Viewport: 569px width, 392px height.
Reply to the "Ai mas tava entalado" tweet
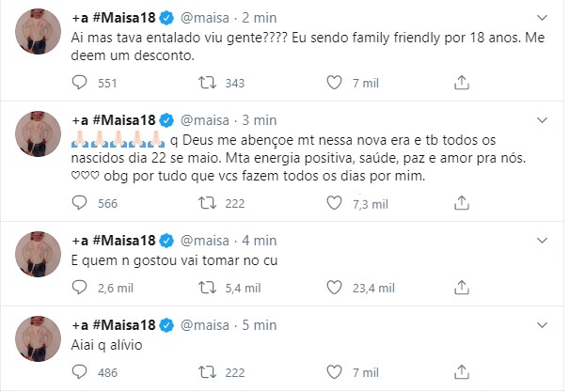80,84
